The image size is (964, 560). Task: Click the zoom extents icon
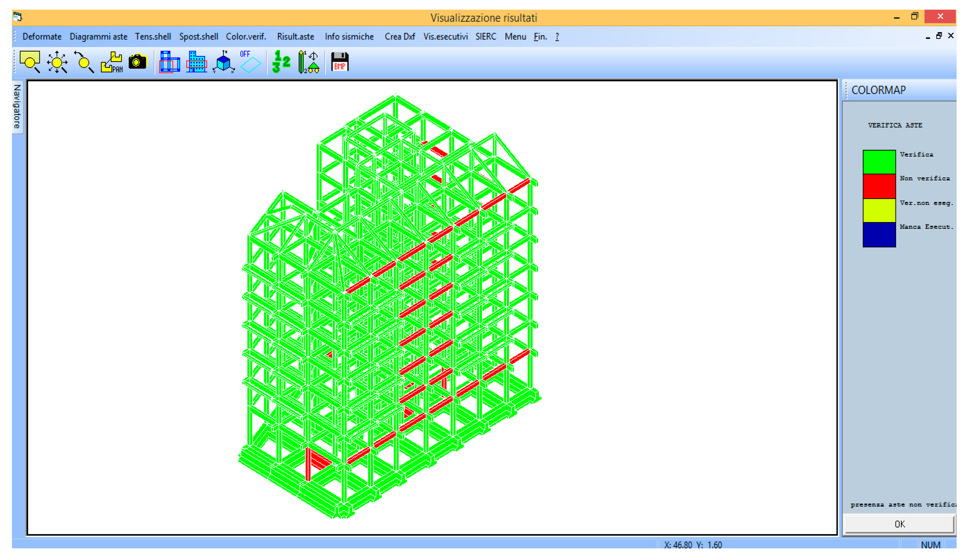coord(57,62)
